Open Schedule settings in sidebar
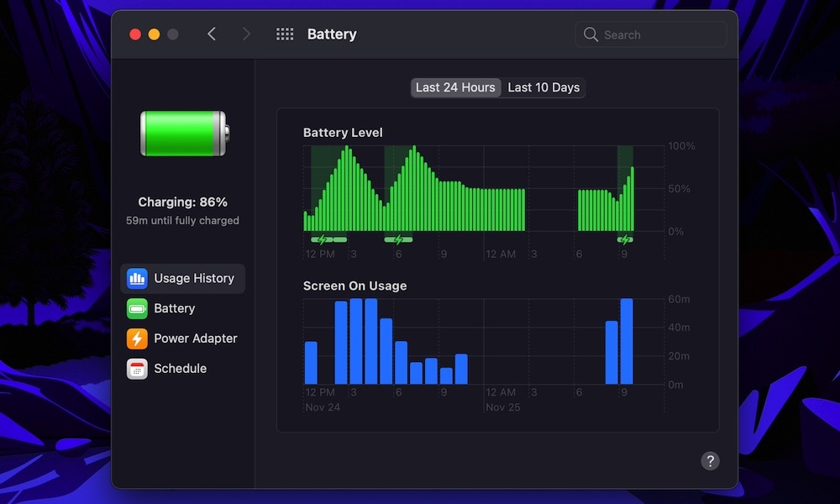840x504 pixels. pyautogui.click(x=182, y=369)
